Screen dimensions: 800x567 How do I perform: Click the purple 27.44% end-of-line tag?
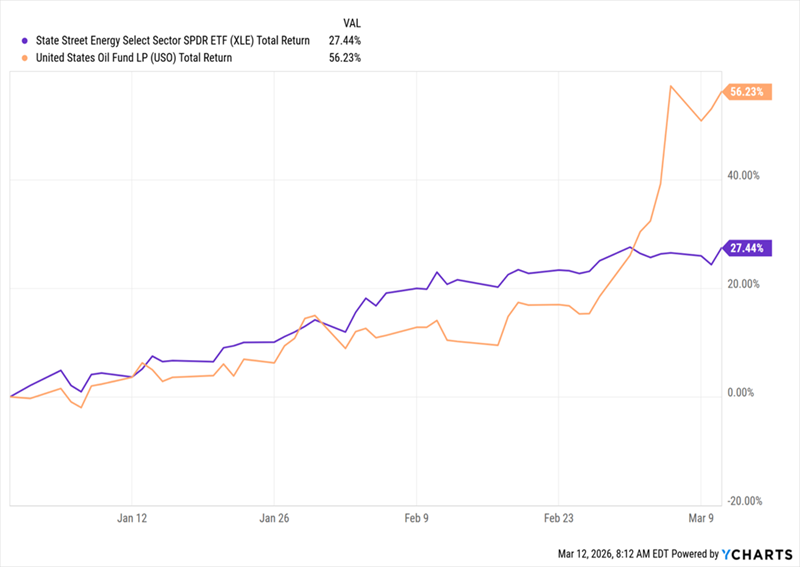(x=748, y=247)
